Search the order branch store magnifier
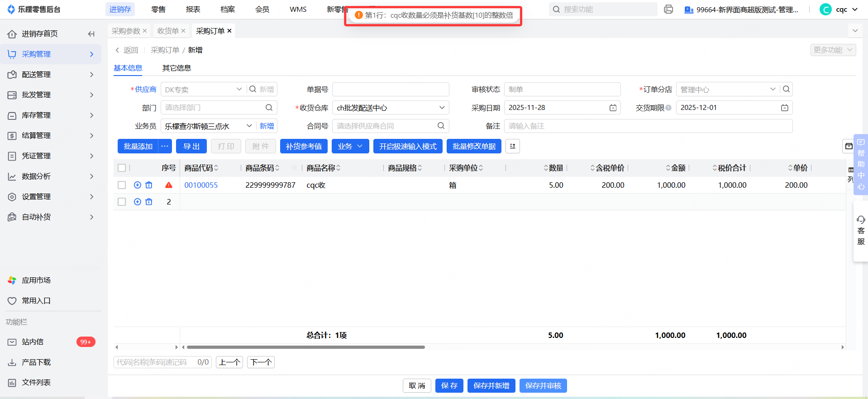Image resolution: width=868 pixels, height=399 pixels. tap(787, 89)
